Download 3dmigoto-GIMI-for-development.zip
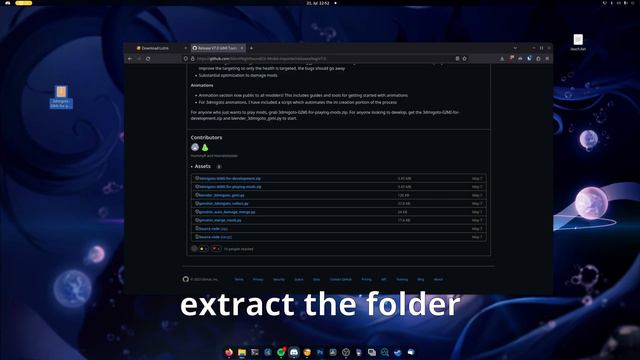 point(230,178)
